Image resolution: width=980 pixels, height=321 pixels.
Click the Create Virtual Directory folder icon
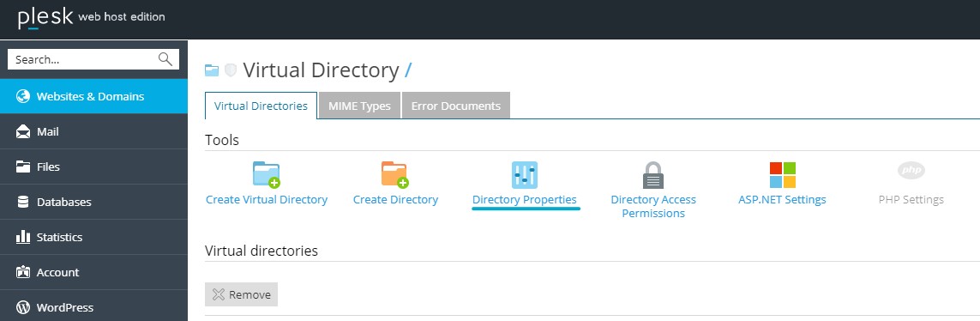click(x=267, y=174)
